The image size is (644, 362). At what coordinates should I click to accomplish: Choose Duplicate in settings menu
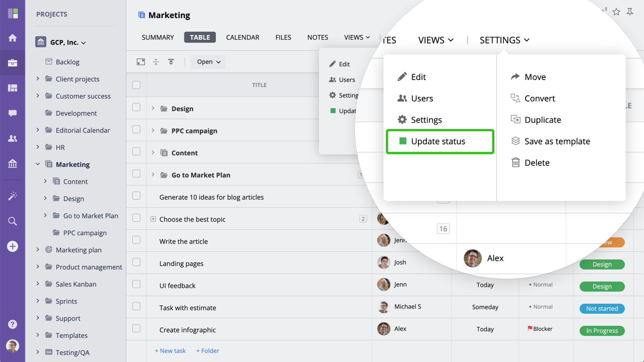(x=536, y=120)
